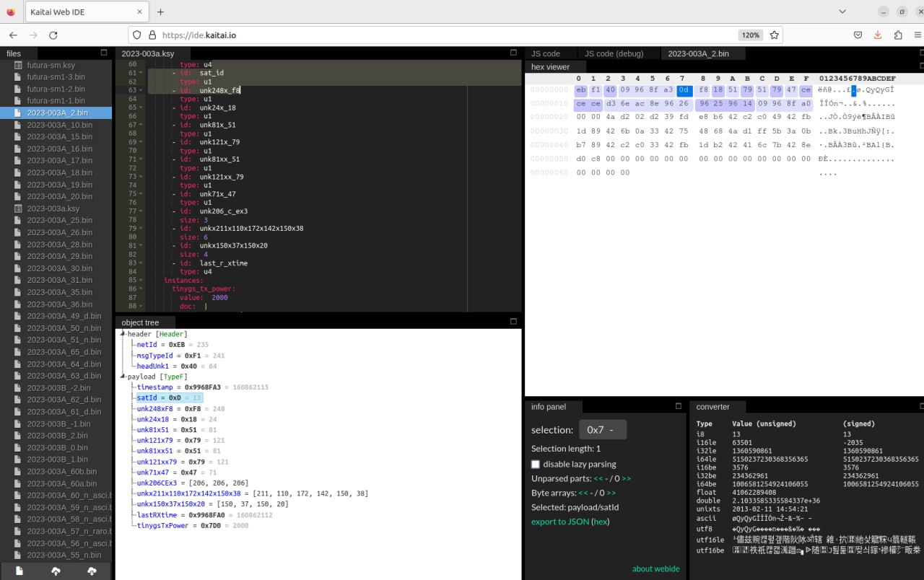Viewport: 924px width, 580px height.
Task: Collapse the payload node in object tree
Action: (123, 377)
